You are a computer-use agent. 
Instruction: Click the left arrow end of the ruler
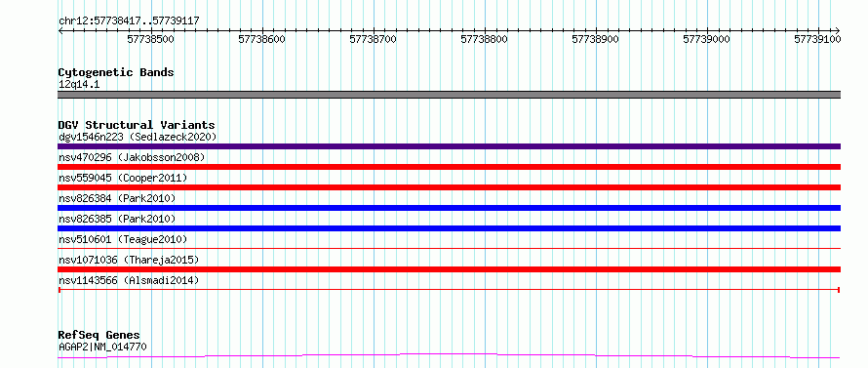point(60,30)
